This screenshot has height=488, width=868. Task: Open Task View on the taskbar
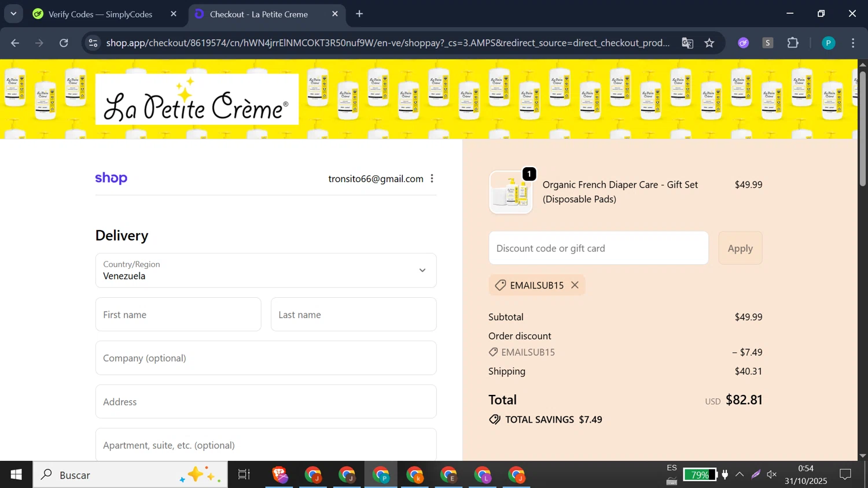(244, 475)
